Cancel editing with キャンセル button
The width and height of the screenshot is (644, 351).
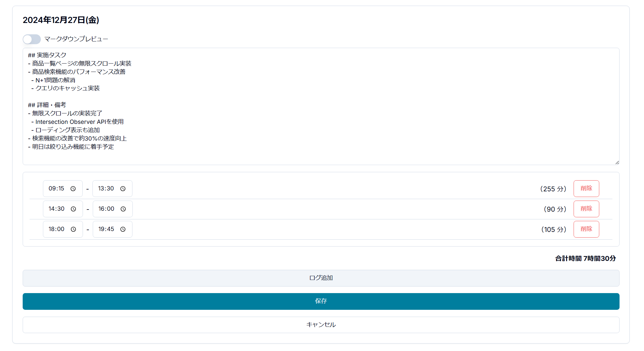point(321,325)
